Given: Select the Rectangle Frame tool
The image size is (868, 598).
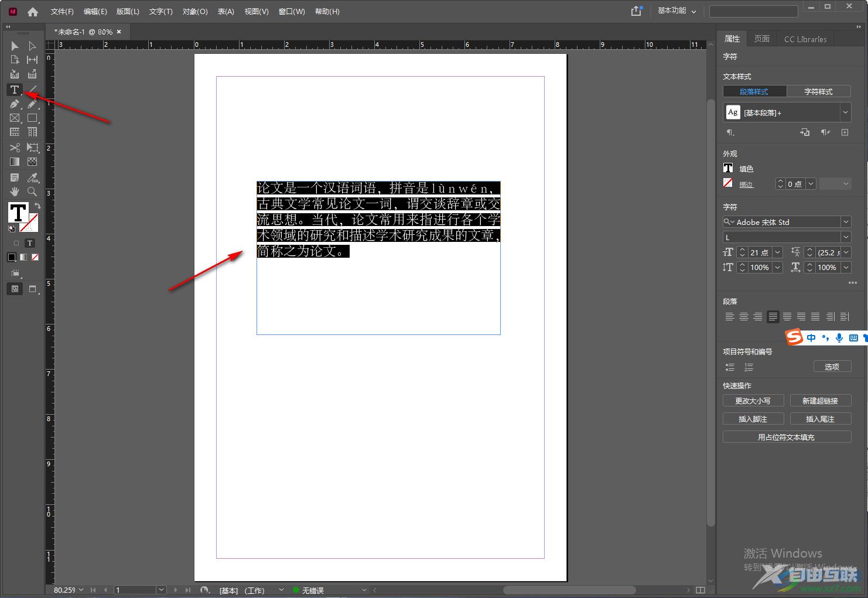Looking at the screenshot, I should click(x=15, y=118).
